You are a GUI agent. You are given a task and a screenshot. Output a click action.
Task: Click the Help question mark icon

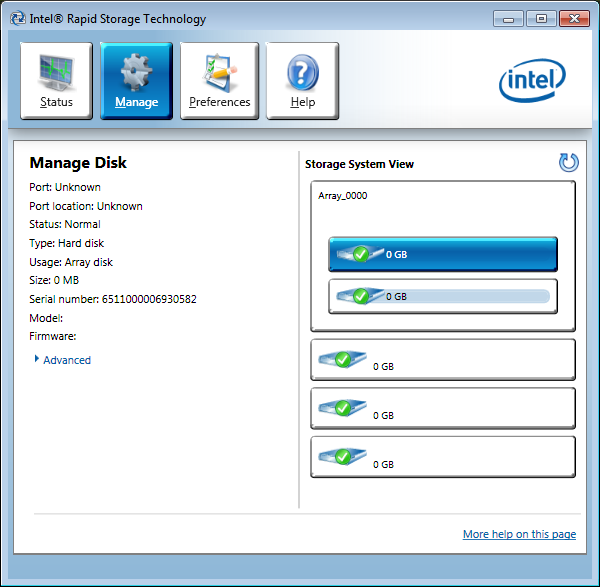[x=302, y=72]
